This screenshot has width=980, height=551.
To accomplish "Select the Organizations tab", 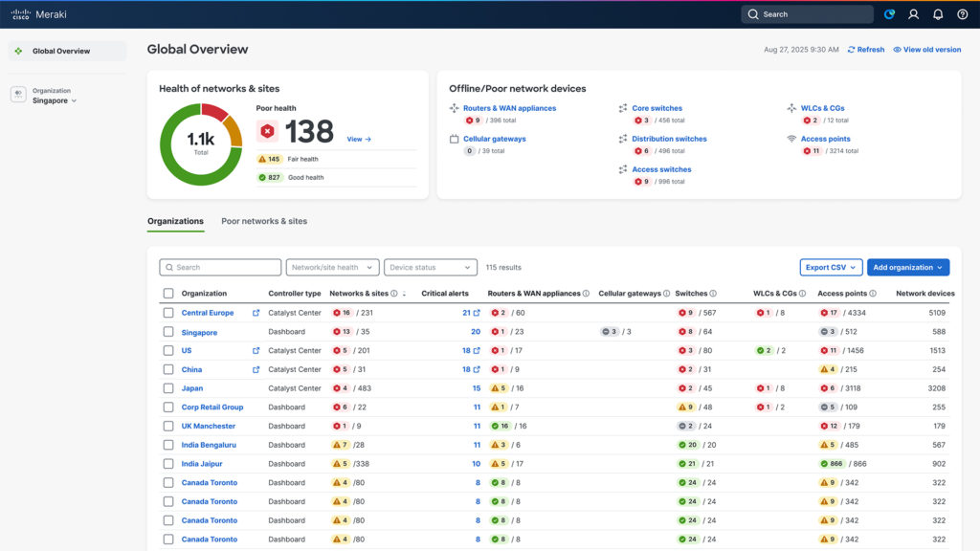I will pos(175,221).
